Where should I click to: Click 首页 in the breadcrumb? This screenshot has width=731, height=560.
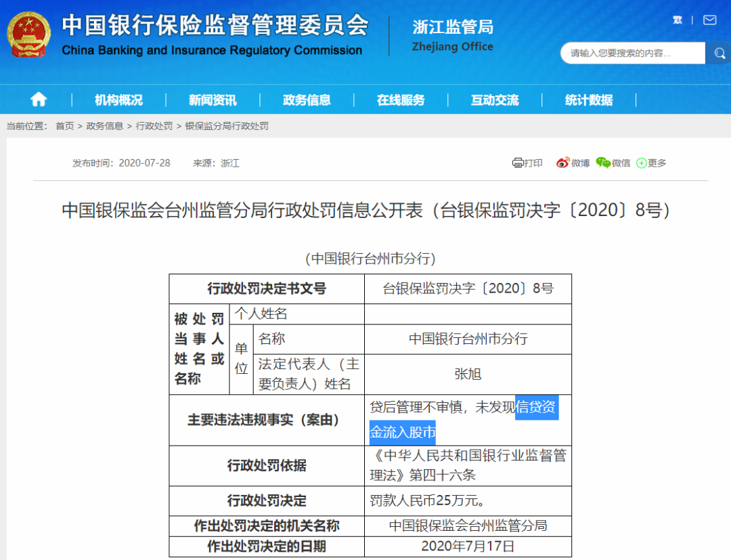tap(65, 126)
